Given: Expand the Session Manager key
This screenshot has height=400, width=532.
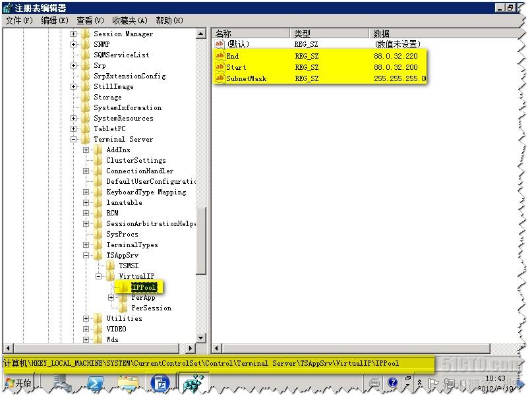Looking at the screenshot, I should (x=73, y=34).
